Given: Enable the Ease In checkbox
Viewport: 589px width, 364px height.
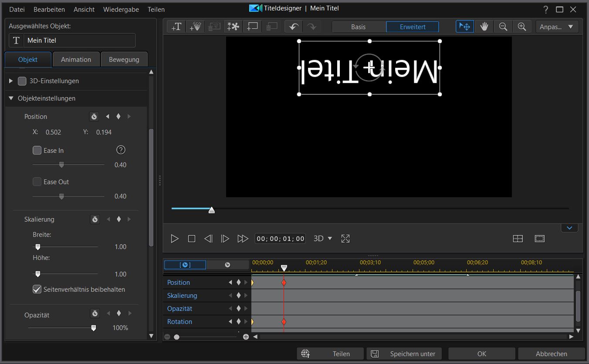Looking at the screenshot, I should [x=37, y=150].
